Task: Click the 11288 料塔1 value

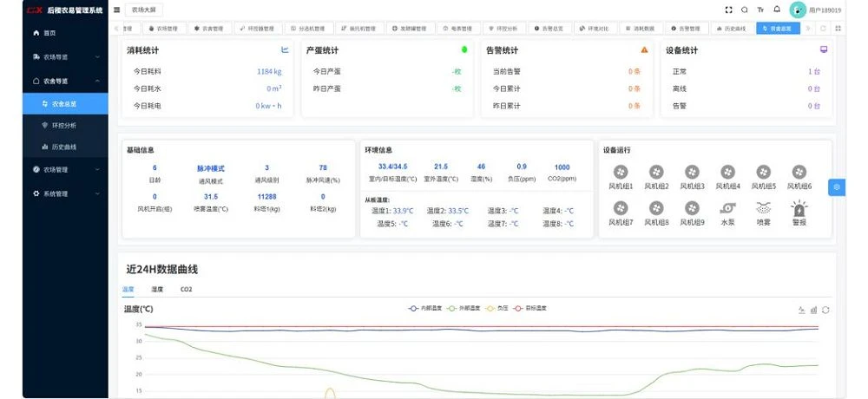Action: [266, 196]
